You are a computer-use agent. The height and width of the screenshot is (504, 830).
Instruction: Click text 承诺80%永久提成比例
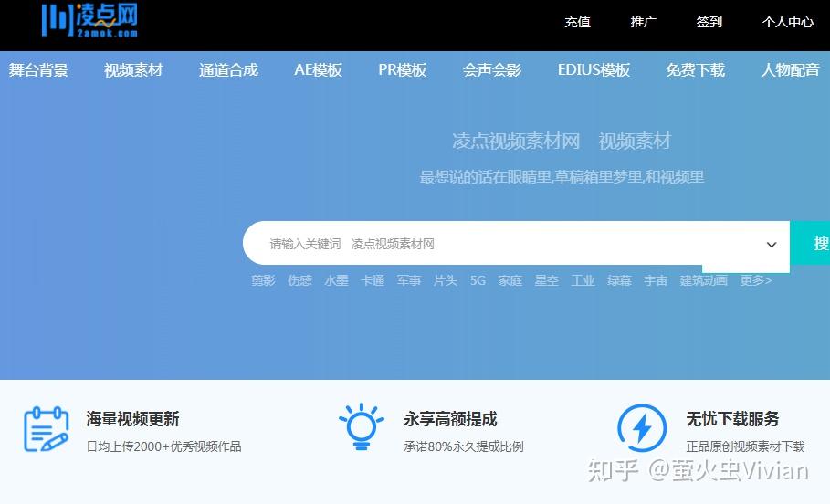tap(464, 446)
